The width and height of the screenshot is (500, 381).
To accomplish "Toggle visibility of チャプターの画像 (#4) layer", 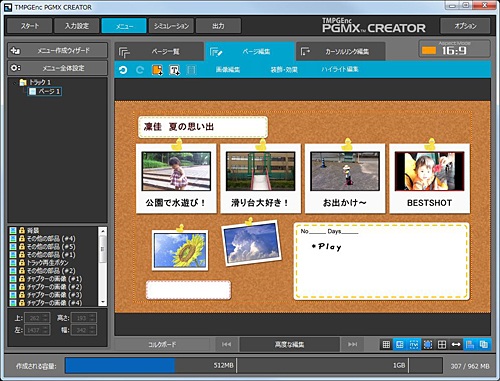I will [x=13, y=303].
